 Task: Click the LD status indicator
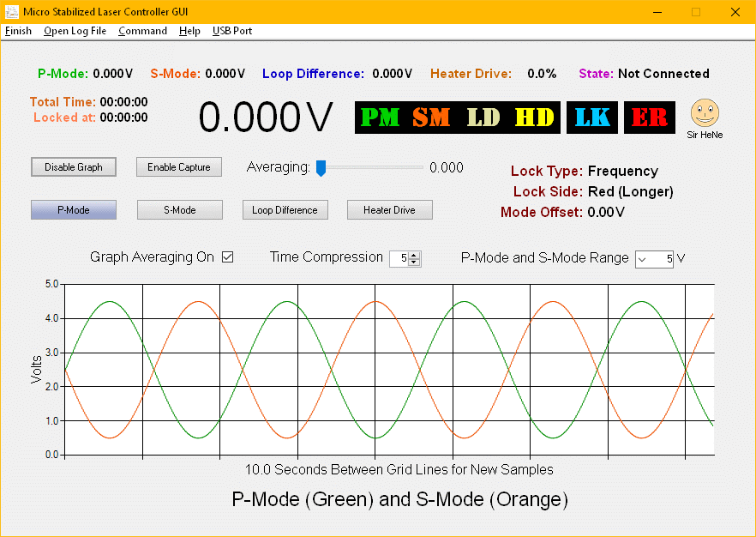coord(483,118)
